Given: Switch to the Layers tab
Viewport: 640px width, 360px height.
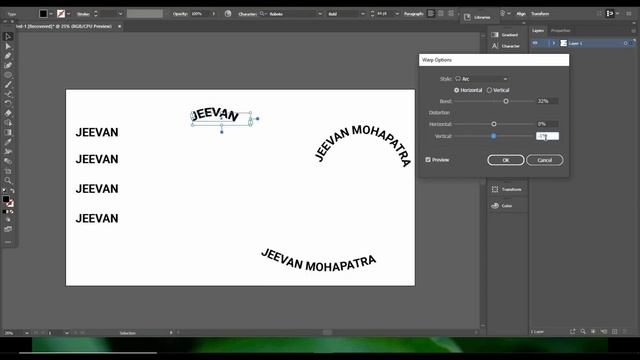Looking at the screenshot, I should coord(538,31).
